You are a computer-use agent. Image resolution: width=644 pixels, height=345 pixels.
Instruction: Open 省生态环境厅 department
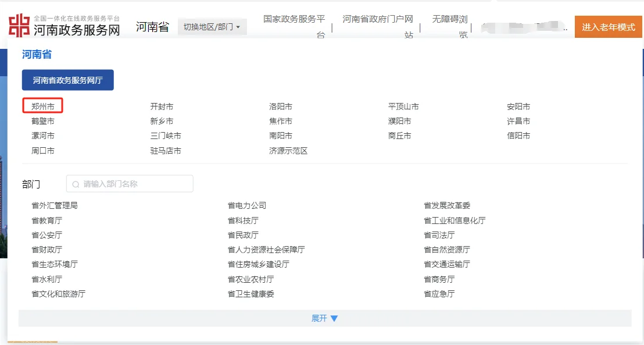click(x=54, y=264)
